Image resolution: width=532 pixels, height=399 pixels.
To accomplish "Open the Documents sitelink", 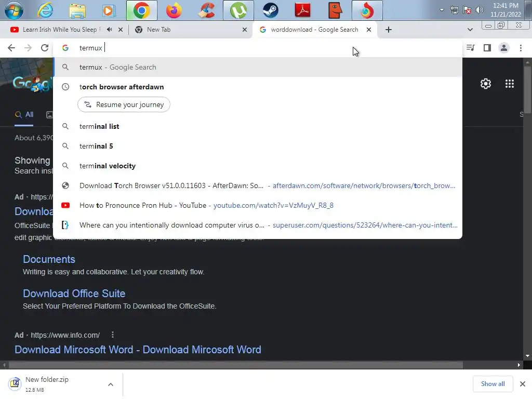I will (49, 259).
